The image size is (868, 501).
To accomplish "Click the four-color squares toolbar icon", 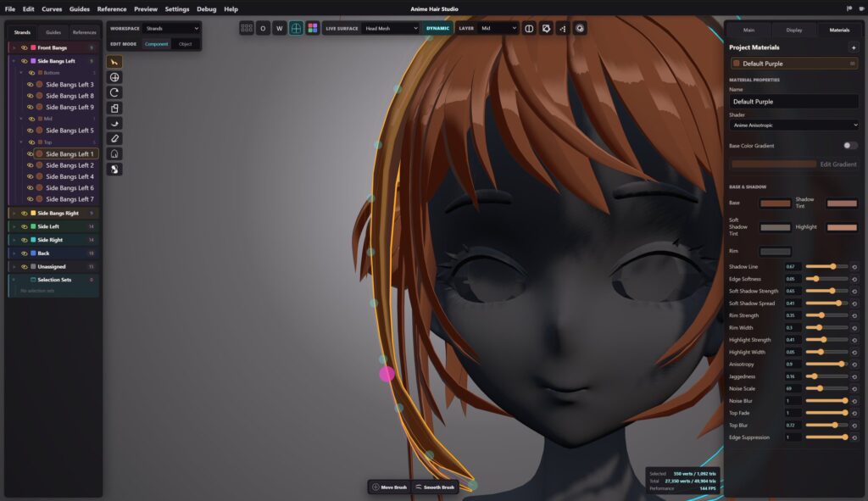I will pos(313,28).
